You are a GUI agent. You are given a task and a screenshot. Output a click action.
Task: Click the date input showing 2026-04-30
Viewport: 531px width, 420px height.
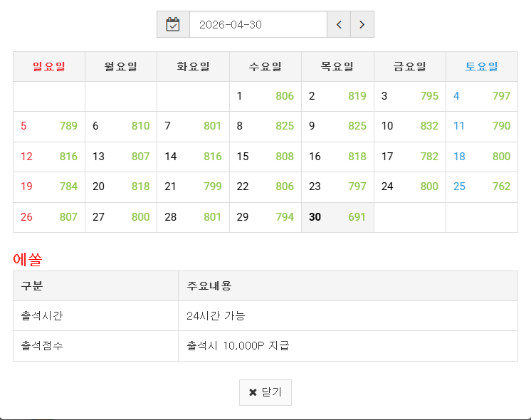click(258, 24)
